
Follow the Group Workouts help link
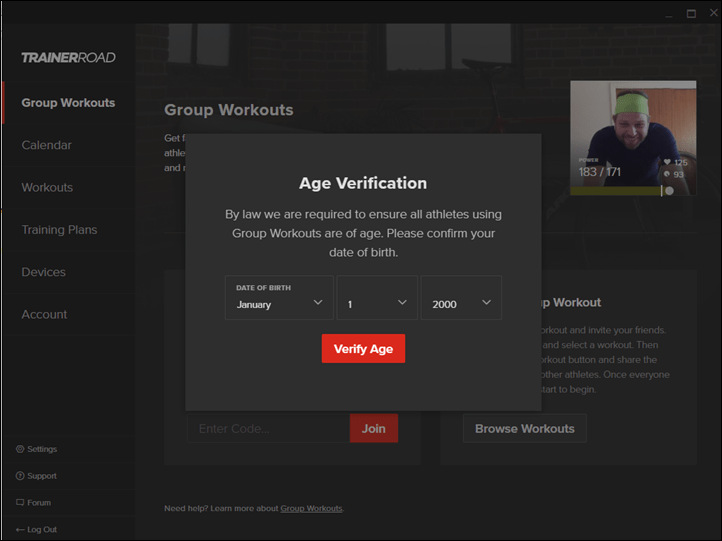311,508
